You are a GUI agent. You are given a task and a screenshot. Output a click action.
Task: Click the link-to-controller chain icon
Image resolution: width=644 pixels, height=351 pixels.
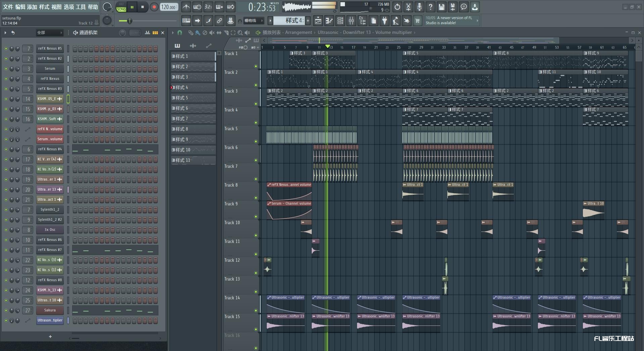point(219,21)
